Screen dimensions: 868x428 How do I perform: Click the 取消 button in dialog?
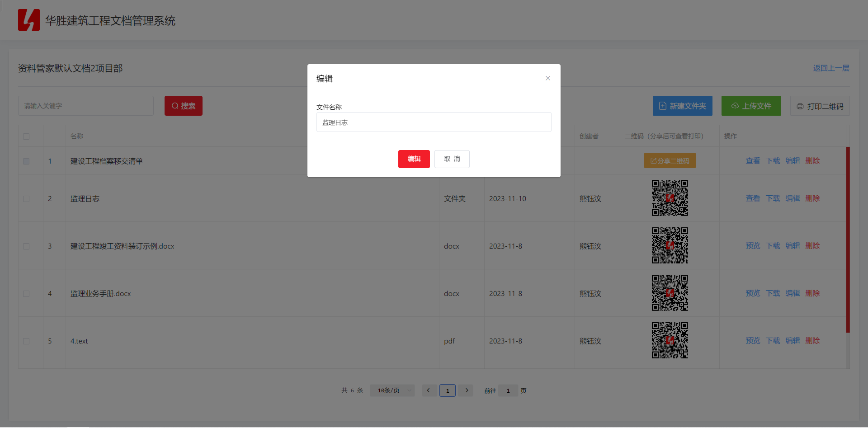click(x=452, y=159)
